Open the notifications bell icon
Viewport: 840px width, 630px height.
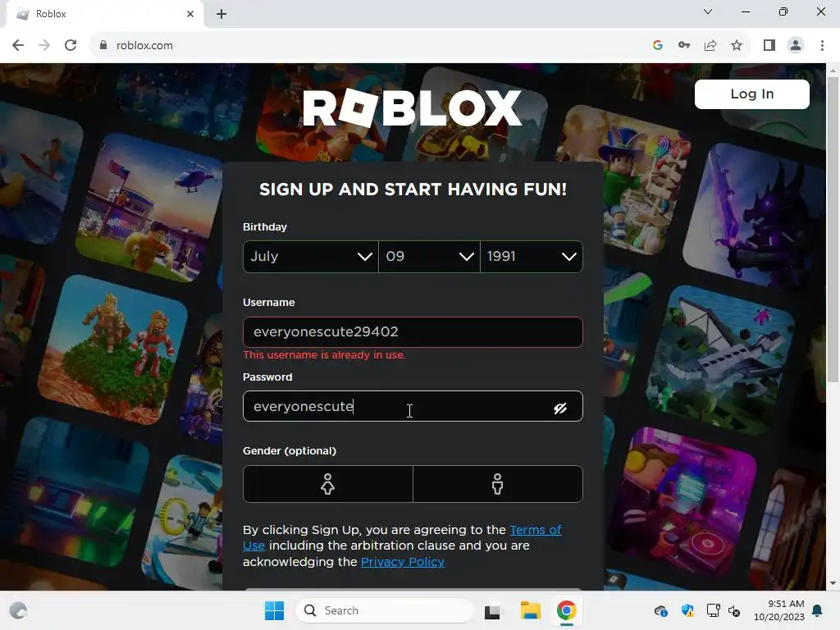[818, 610]
